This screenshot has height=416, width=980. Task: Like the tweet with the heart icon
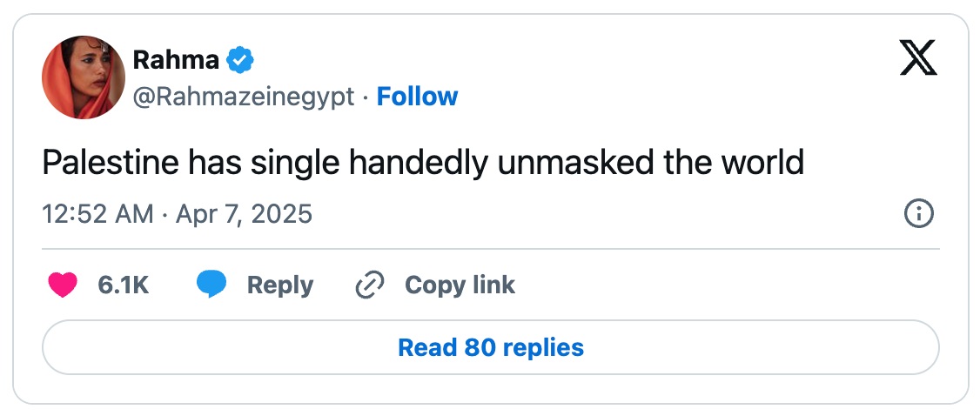click(x=63, y=285)
